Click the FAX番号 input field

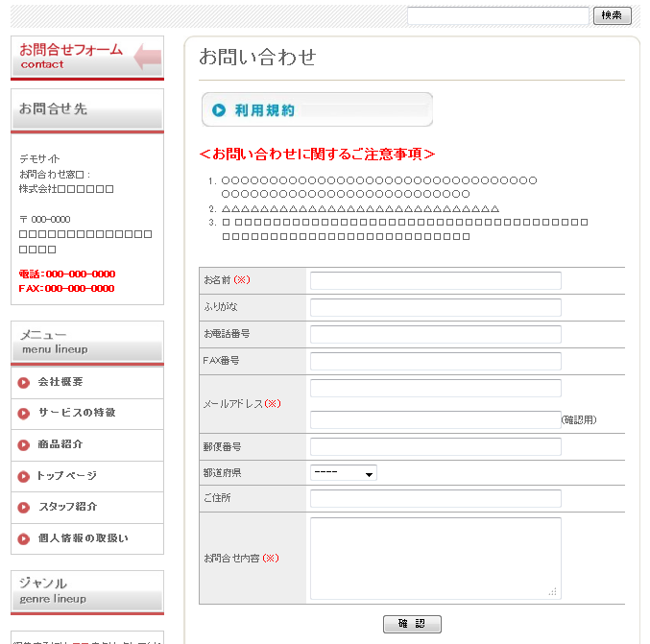pos(435,361)
